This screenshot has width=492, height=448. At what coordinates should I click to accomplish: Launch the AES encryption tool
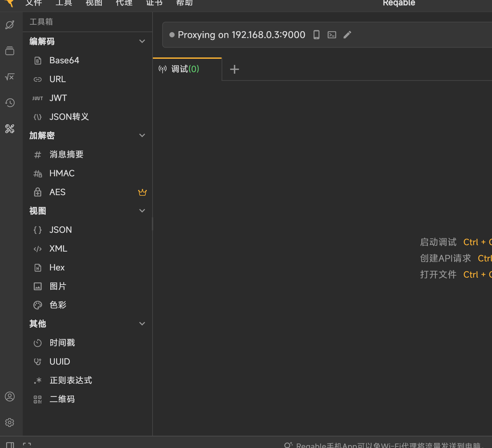click(x=57, y=192)
